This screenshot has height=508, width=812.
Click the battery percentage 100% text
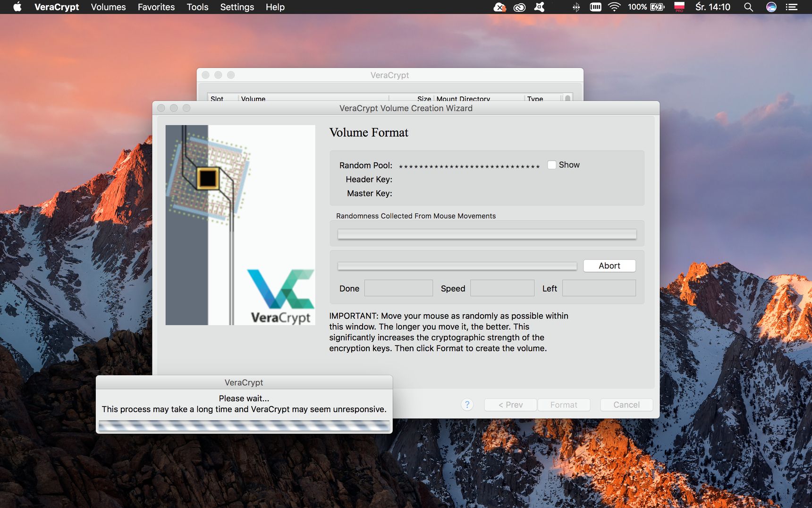637,7
